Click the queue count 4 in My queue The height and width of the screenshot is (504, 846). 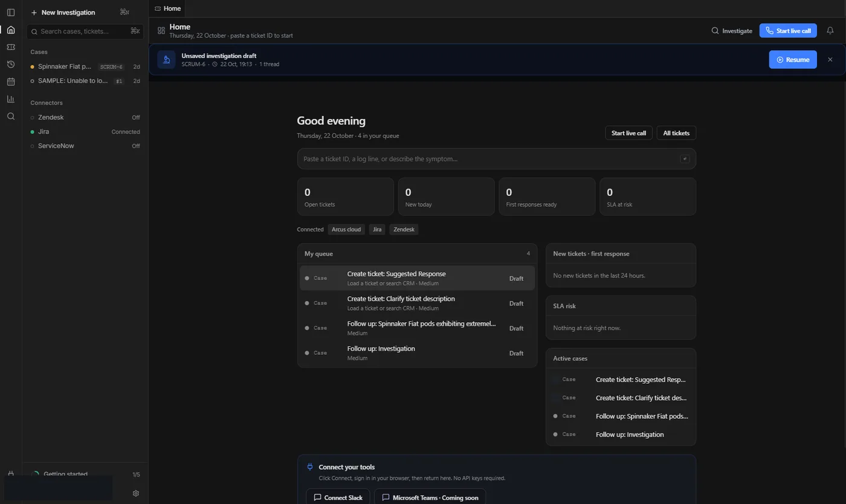pyautogui.click(x=528, y=254)
